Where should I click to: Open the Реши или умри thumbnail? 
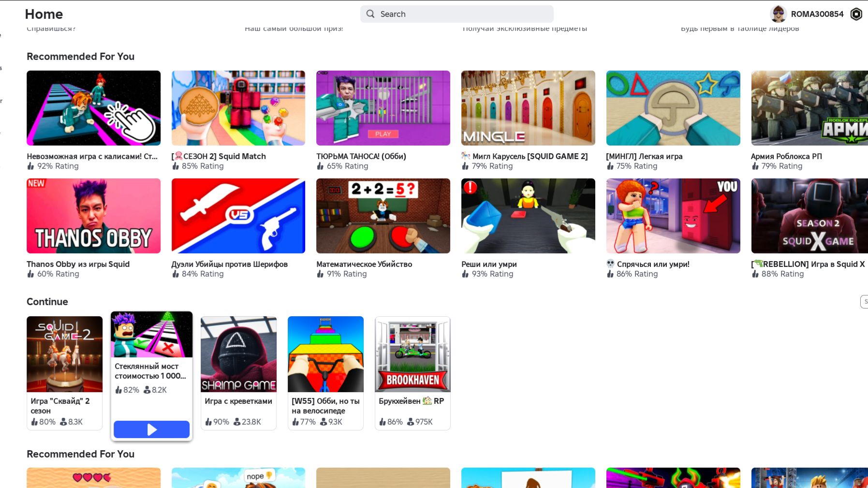(x=528, y=216)
